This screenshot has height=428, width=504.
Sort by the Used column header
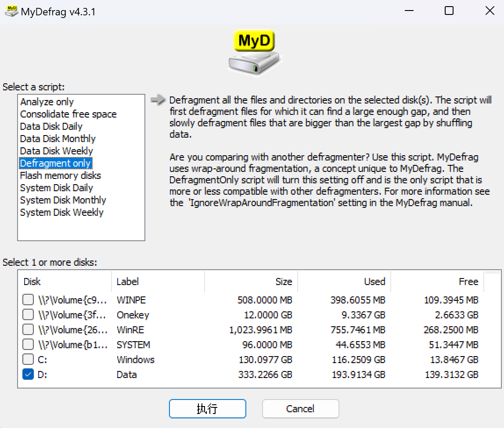tap(344, 282)
